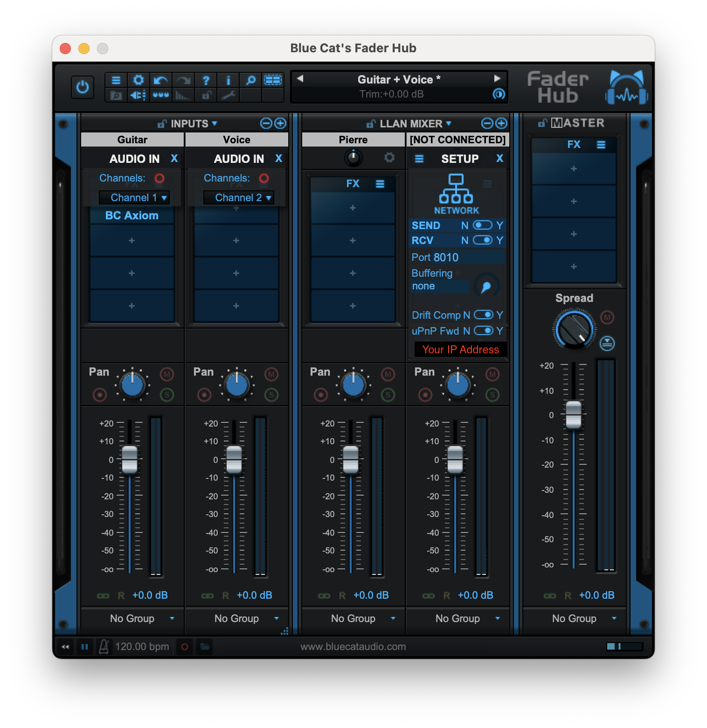Click the level meter bars toolbar icon
Screen dimensions: 707x728
[x=183, y=95]
